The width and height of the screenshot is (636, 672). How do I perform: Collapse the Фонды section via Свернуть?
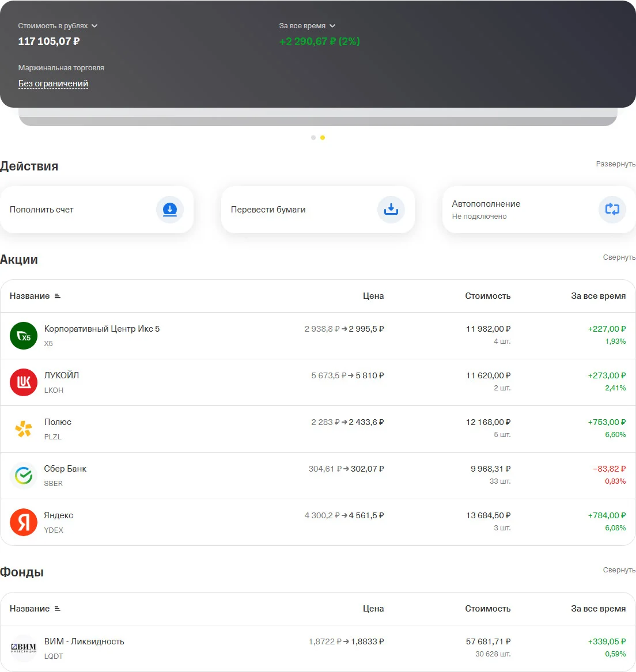(x=619, y=570)
